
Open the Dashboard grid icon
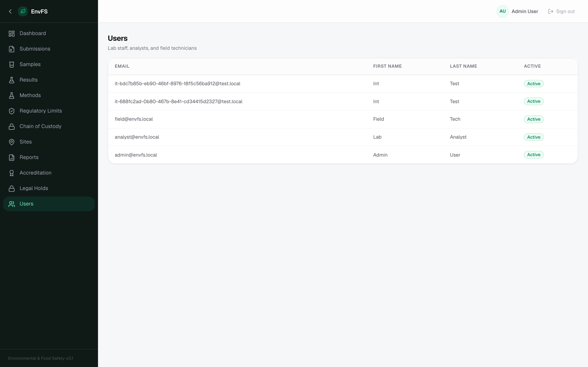tap(12, 33)
